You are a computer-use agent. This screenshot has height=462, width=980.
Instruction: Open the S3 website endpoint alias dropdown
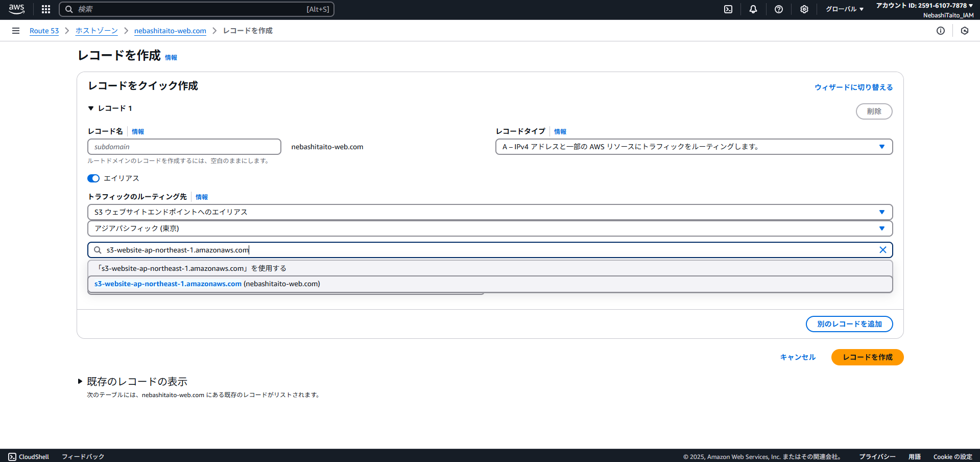(x=490, y=212)
